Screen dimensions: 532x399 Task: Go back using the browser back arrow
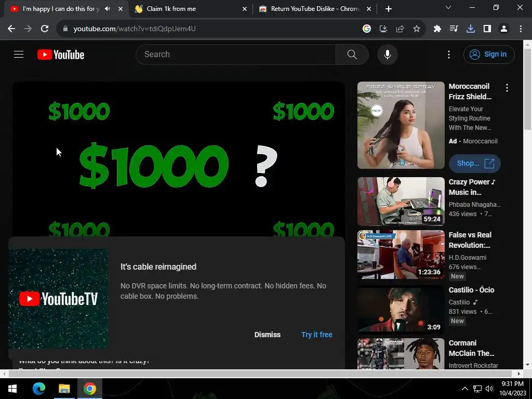pos(11,29)
